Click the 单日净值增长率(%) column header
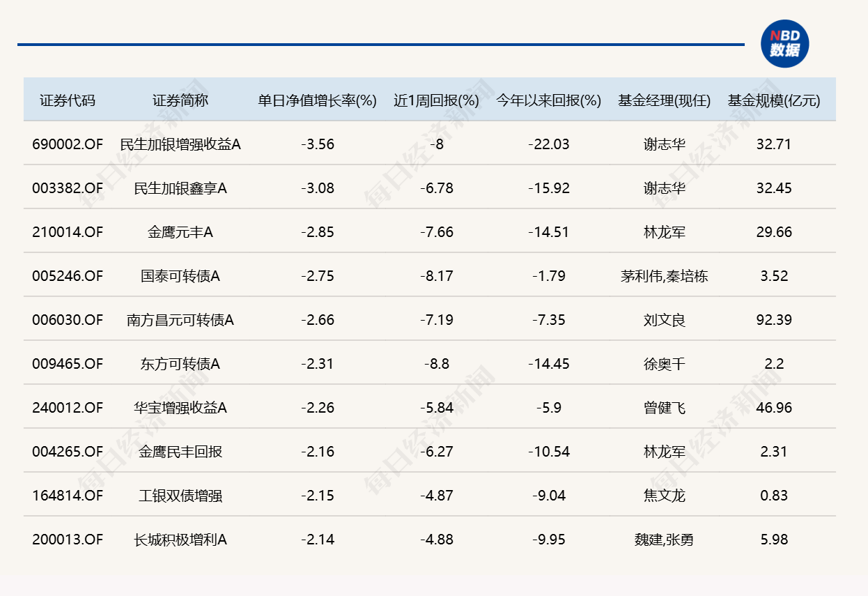 [x=318, y=100]
